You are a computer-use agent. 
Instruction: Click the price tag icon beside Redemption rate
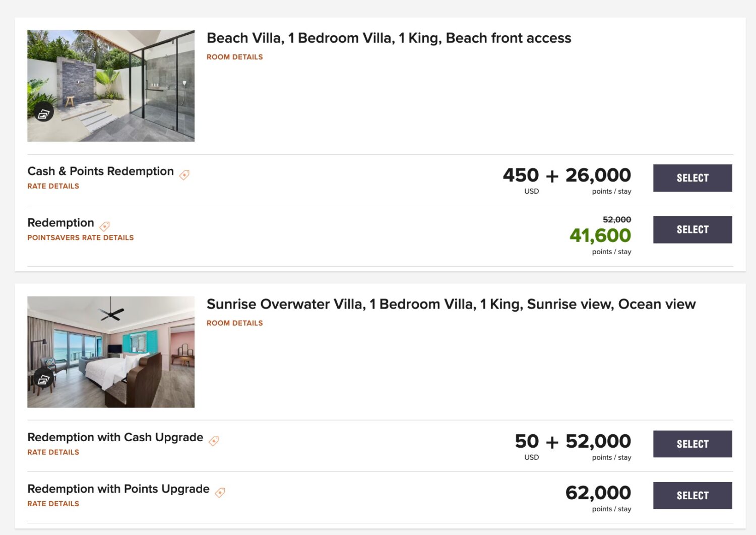tap(105, 226)
